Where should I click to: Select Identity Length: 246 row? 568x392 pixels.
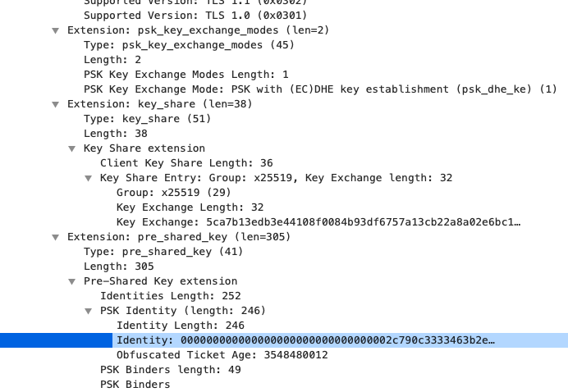tap(181, 326)
